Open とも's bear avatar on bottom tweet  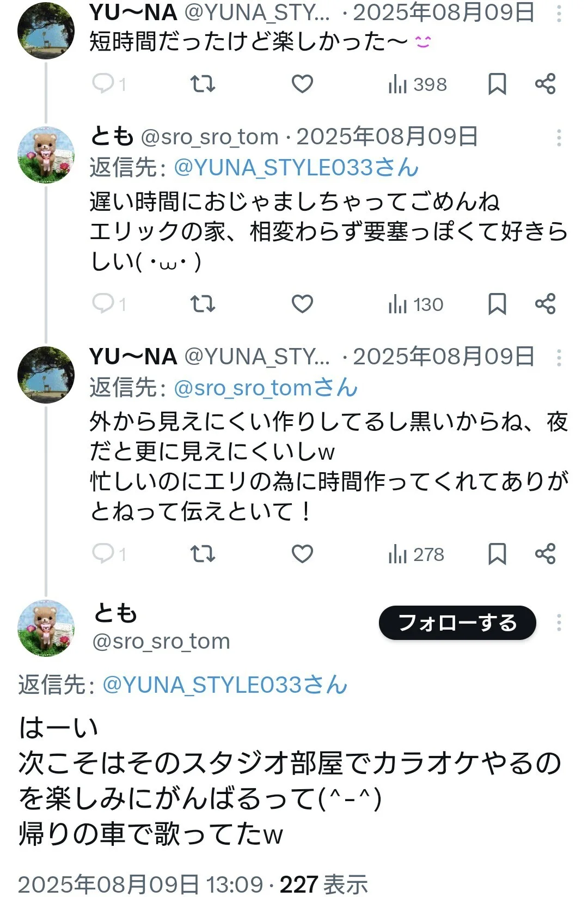(x=46, y=628)
